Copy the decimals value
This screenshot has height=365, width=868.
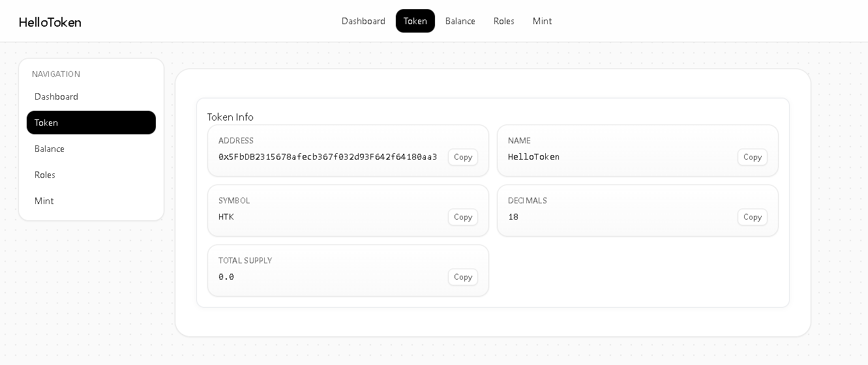coord(752,217)
